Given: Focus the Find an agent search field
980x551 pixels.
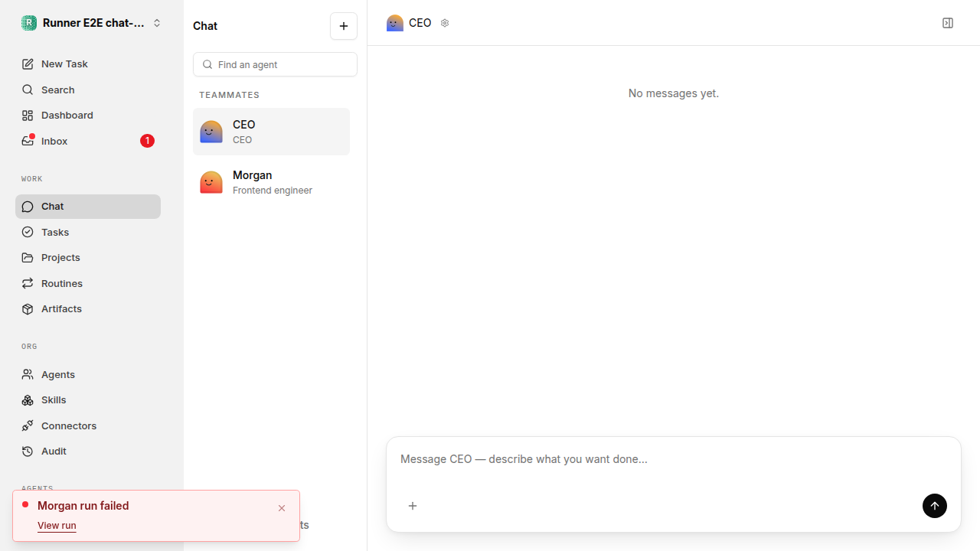Looking at the screenshot, I should click(275, 64).
